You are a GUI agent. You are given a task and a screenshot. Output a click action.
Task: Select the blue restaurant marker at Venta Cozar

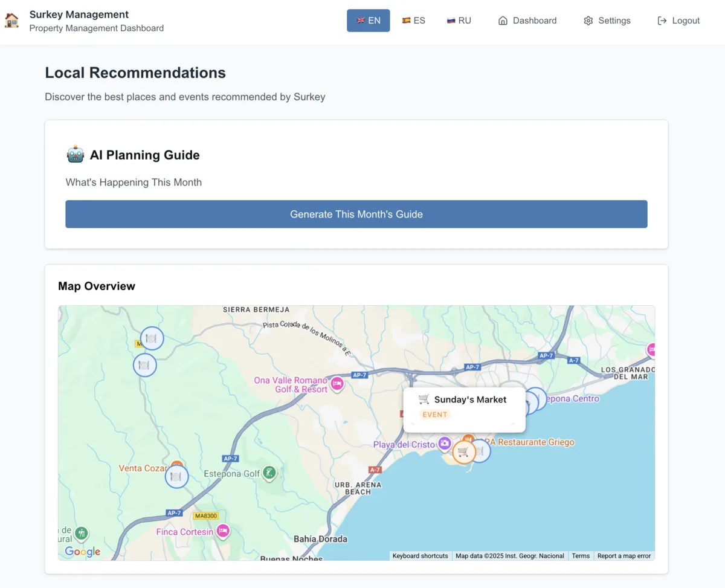[x=176, y=476]
